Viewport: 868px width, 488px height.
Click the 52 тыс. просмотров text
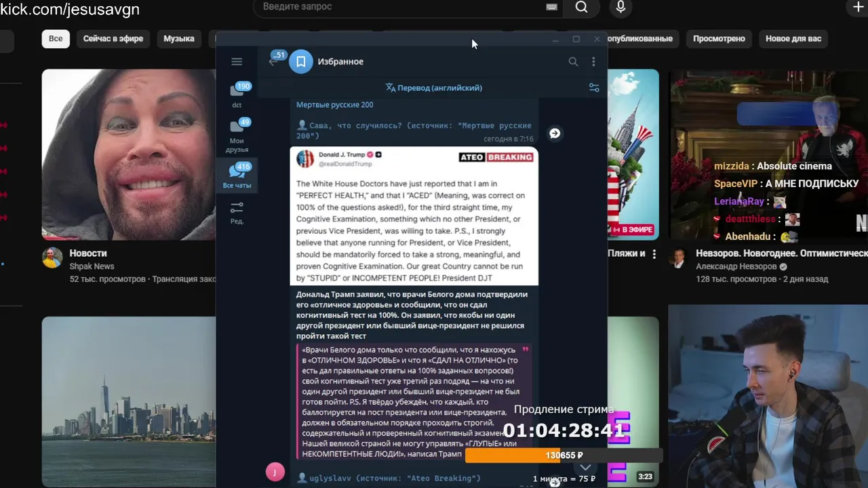pos(107,279)
